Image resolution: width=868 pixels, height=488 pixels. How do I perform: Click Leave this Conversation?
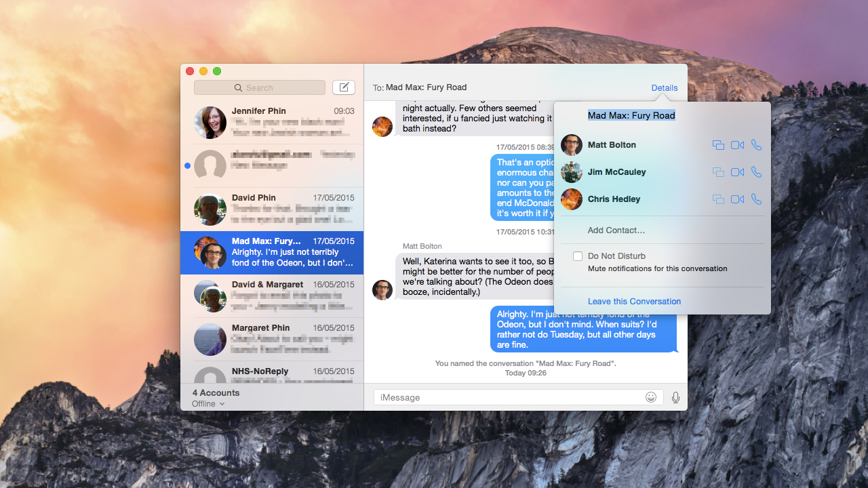[x=634, y=302]
